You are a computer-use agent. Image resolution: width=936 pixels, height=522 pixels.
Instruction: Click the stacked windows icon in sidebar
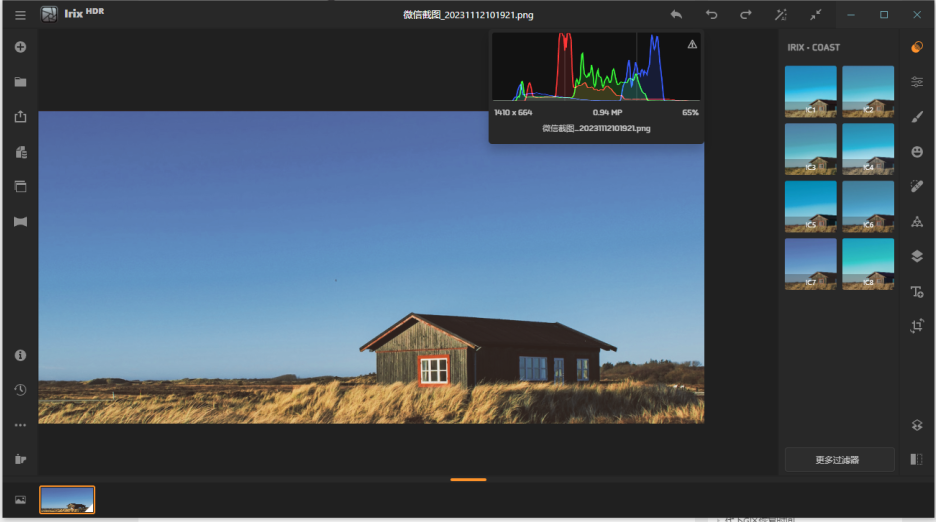(20, 186)
